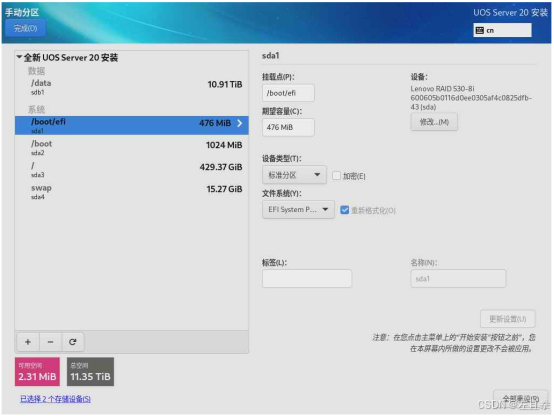Image resolution: width=554 pixels, height=416 pixels.
Task: Toggle the 重新格式化(O) reformat checkbox
Action: coord(344,210)
